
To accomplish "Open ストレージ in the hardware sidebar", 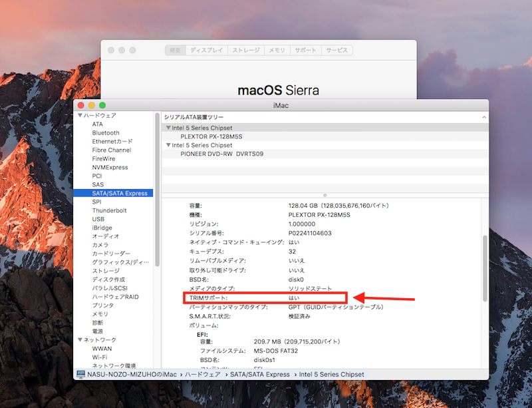I will pos(106,271).
